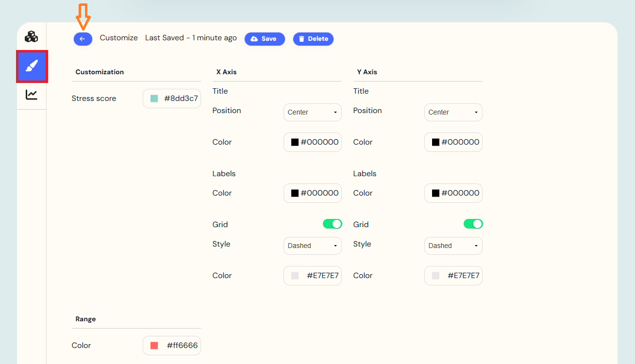
Task: Click X Axis title black color swatch
Action: pyautogui.click(x=295, y=142)
